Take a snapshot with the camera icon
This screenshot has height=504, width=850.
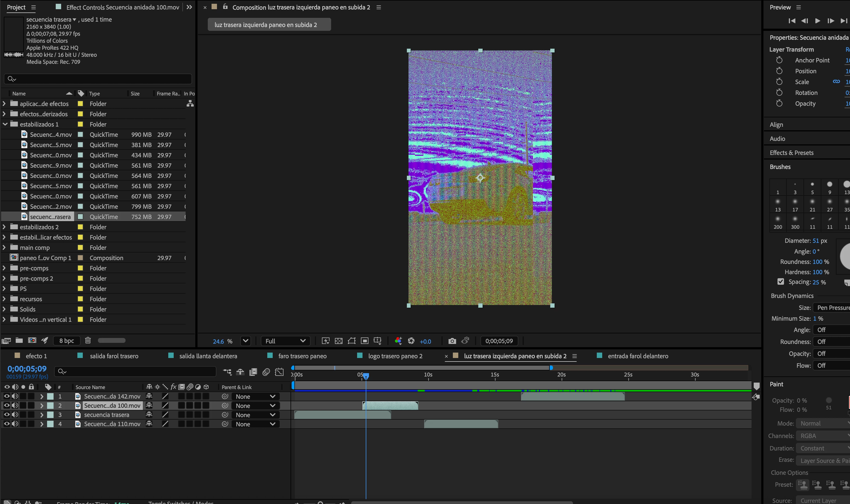(x=452, y=341)
